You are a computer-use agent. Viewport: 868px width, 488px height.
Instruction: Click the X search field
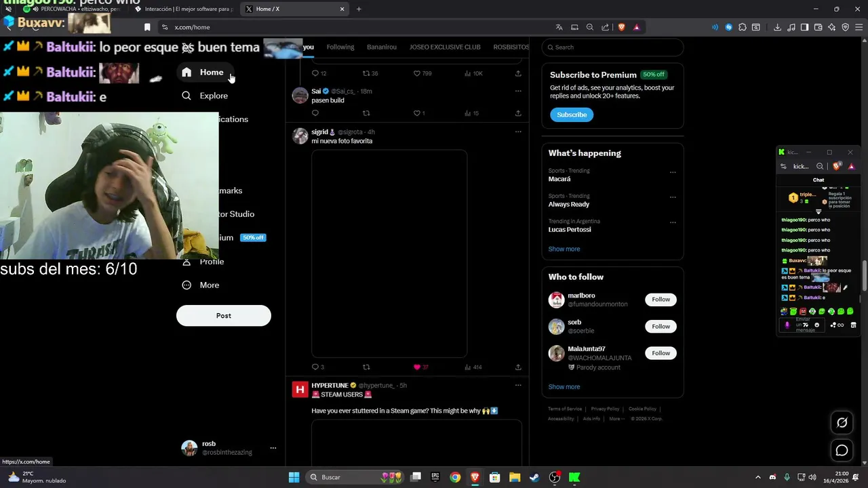tap(612, 47)
